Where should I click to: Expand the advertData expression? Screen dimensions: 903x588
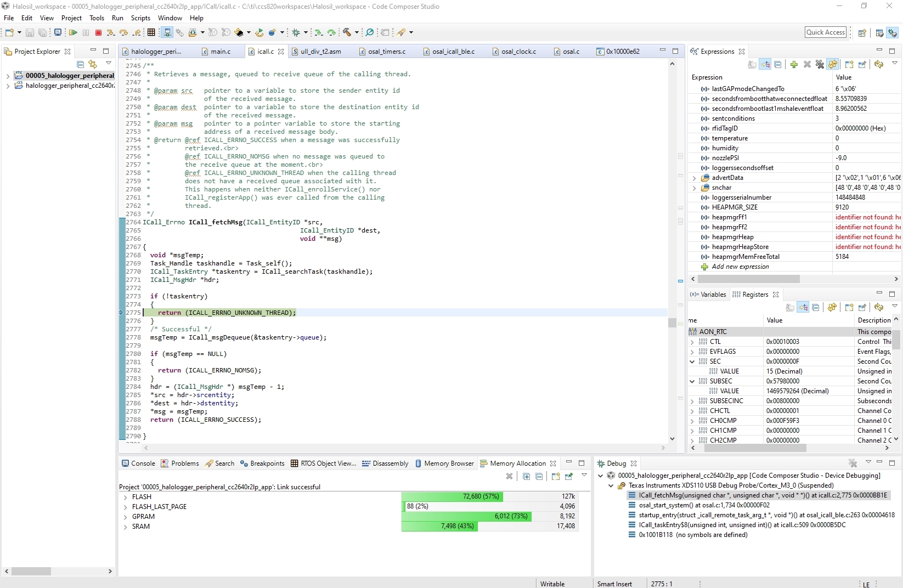coord(694,178)
